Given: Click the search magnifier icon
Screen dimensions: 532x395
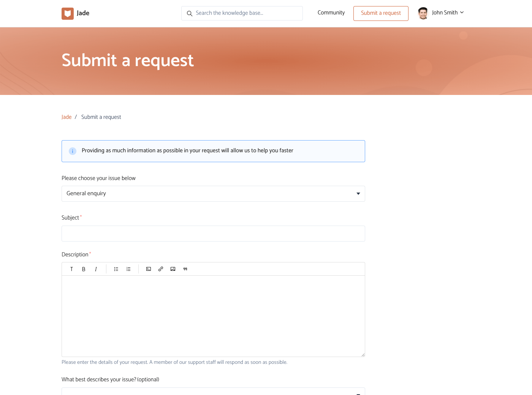Looking at the screenshot, I should 190,14.
